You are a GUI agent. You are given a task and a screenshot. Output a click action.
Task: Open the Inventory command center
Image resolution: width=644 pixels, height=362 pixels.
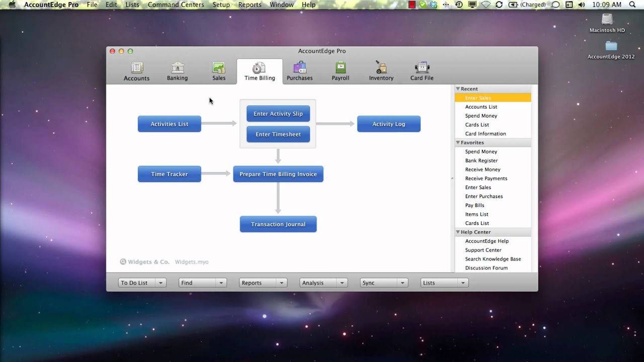pyautogui.click(x=381, y=71)
